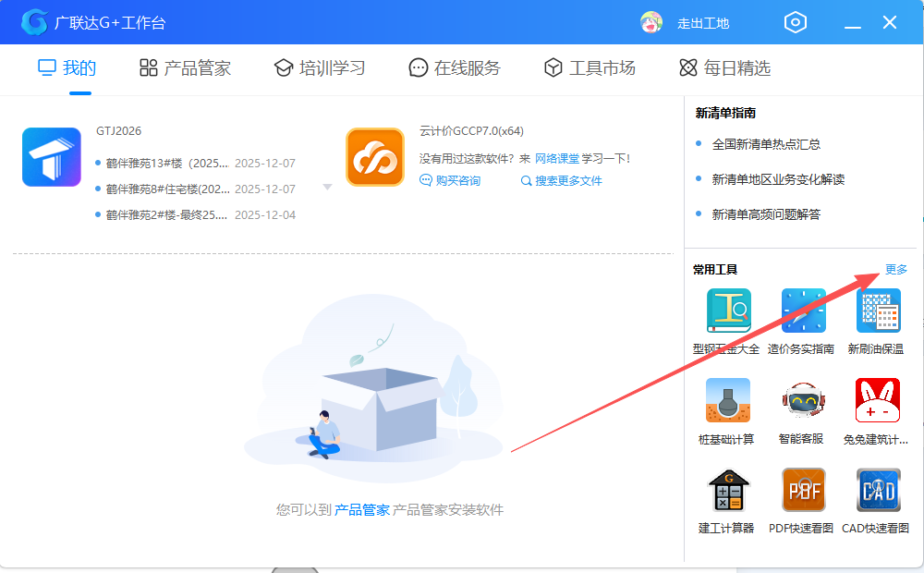Click the settings gear in the title bar
The height and width of the screenshot is (573, 924).
[795, 22]
